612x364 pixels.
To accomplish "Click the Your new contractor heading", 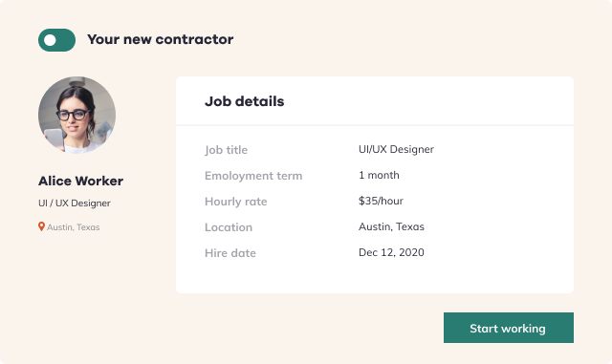I will tap(160, 39).
